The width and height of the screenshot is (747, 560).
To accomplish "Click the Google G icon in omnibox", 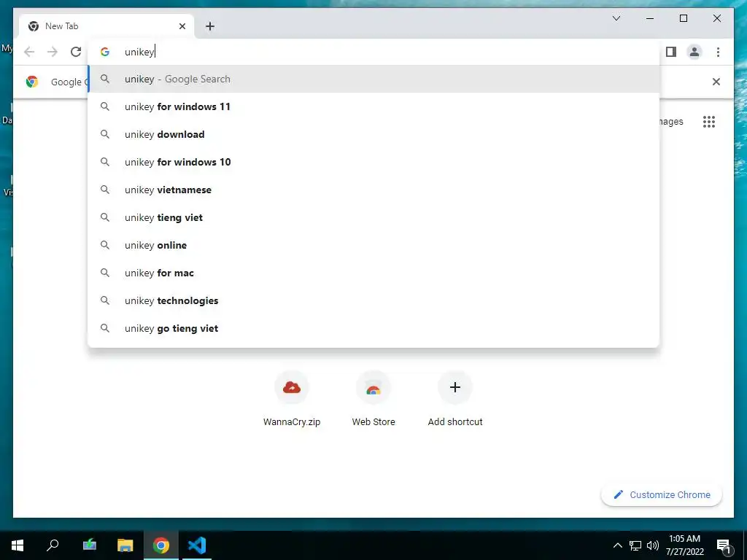I will pos(105,52).
